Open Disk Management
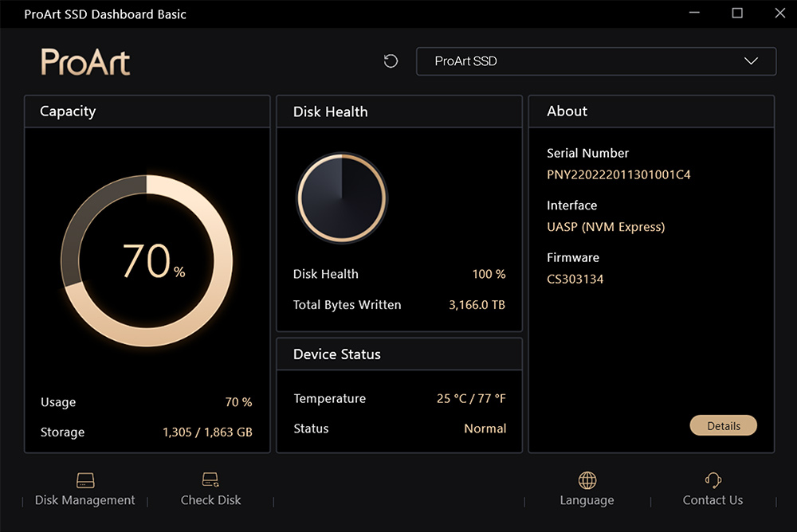Image resolution: width=797 pixels, height=532 pixels. (x=85, y=490)
